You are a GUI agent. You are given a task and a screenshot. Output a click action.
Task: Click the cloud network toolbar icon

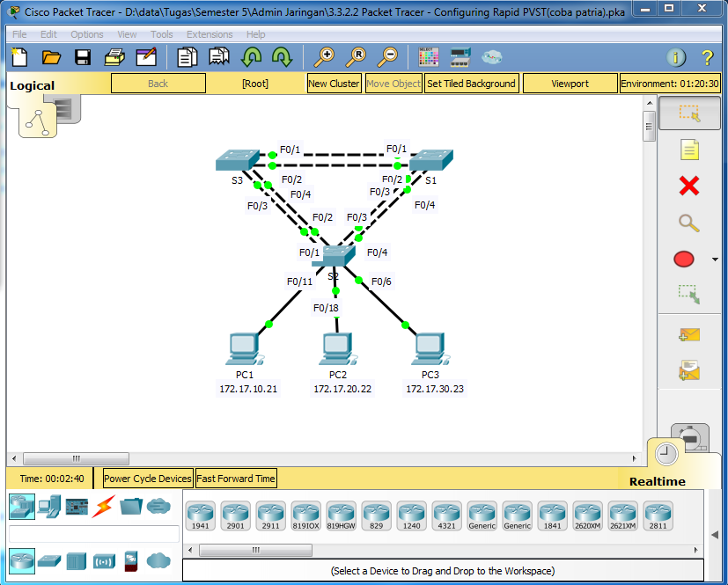pyautogui.click(x=492, y=57)
